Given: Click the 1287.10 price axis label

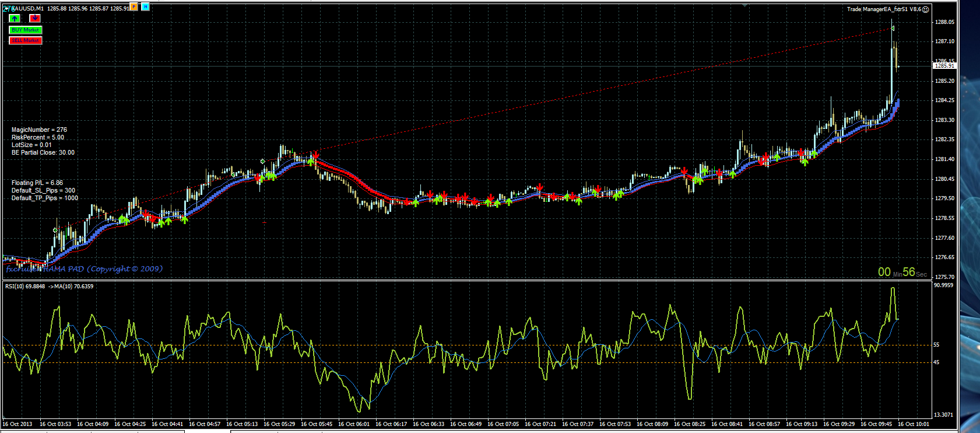Looking at the screenshot, I should [x=945, y=41].
